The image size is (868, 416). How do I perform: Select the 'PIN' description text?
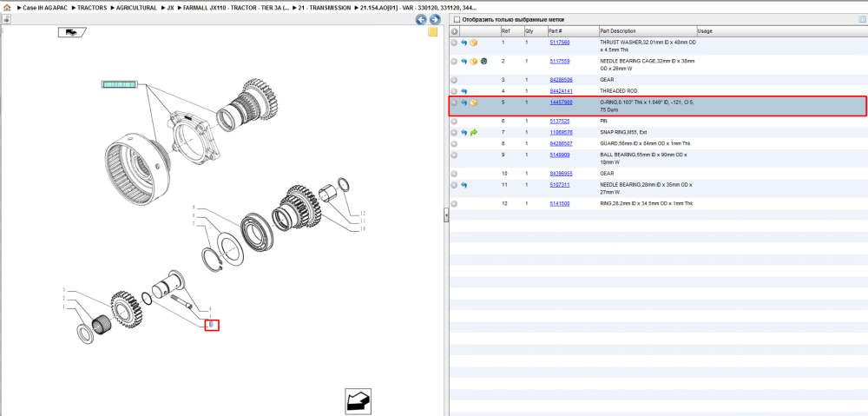[603, 121]
